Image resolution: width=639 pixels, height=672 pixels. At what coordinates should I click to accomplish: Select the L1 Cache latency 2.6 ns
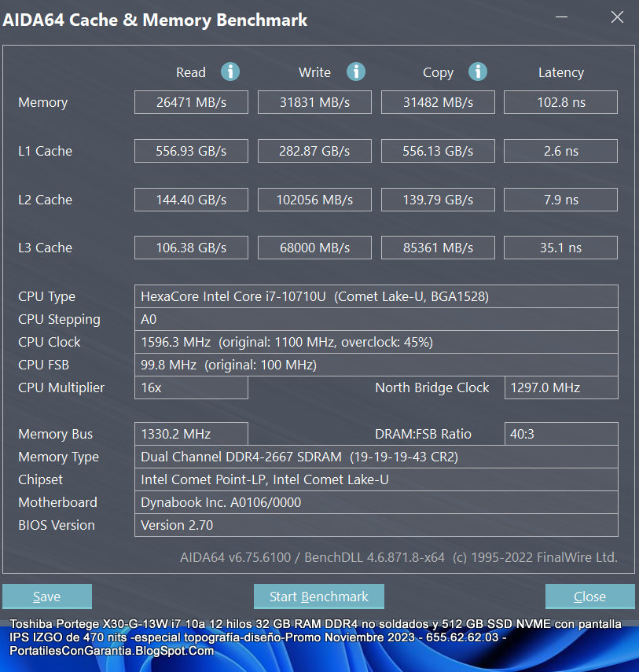[560, 151]
